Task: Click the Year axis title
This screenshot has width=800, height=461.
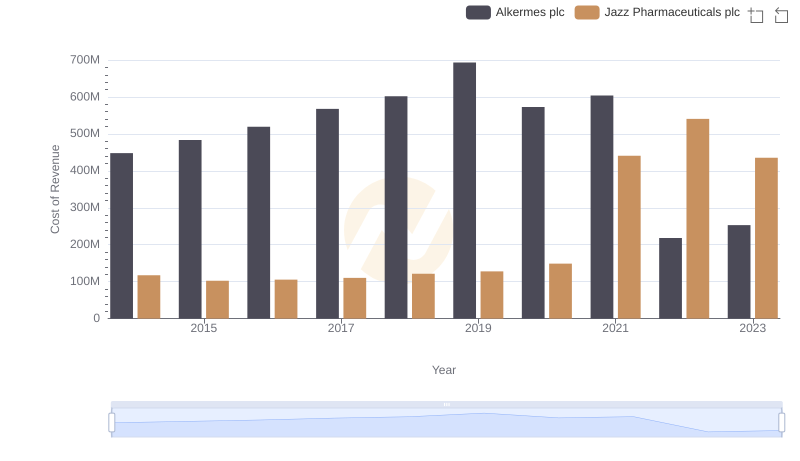Action: [444, 370]
